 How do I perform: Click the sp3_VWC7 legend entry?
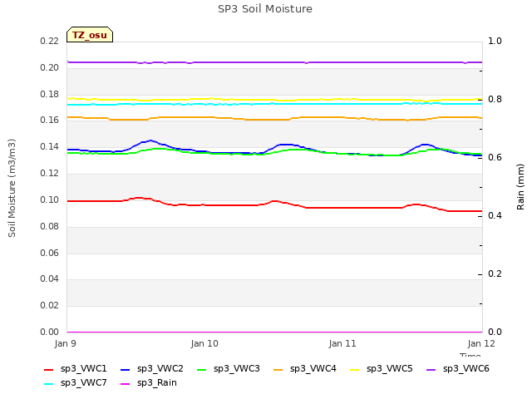tap(76, 383)
